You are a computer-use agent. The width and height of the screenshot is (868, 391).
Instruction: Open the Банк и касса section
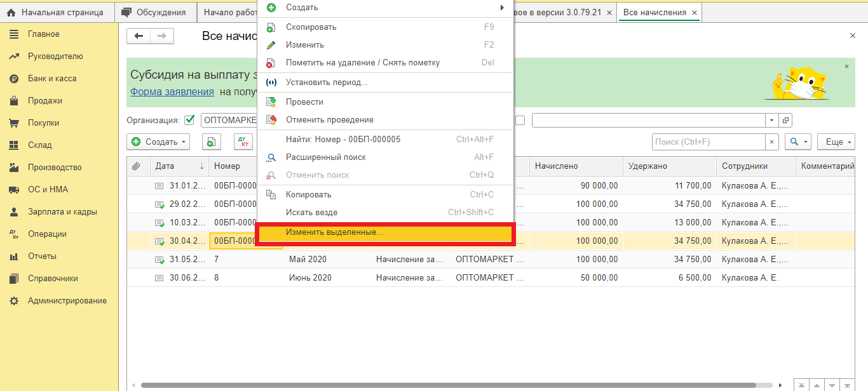52,79
